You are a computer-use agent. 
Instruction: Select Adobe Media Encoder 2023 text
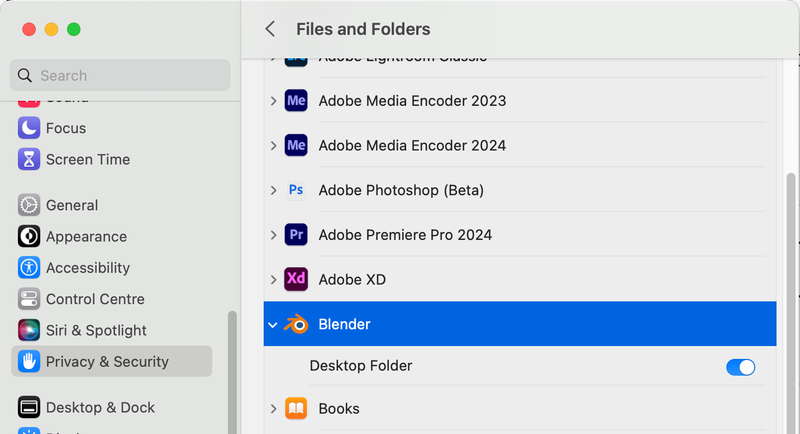pos(412,101)
